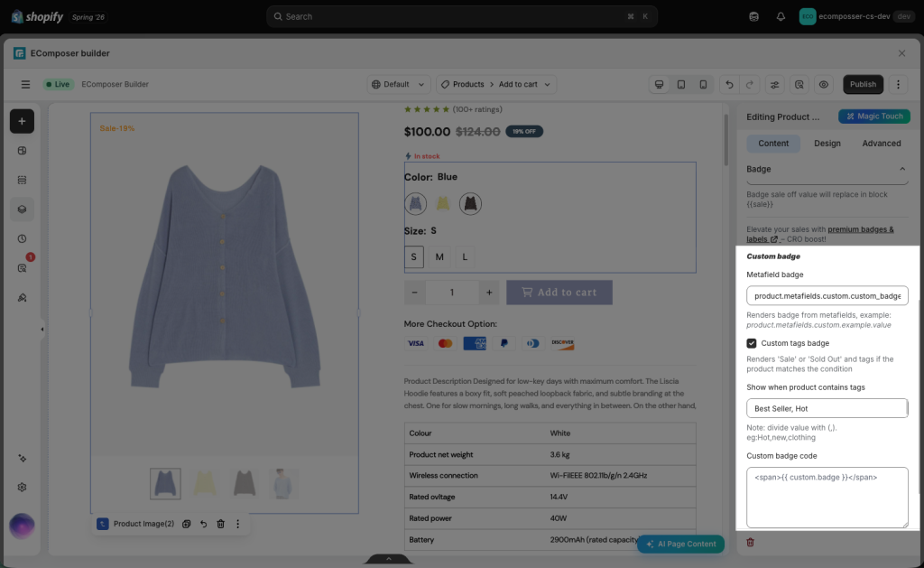
Task: Open the history clock icon in sidebar
Action: click(x=22, y=239)
